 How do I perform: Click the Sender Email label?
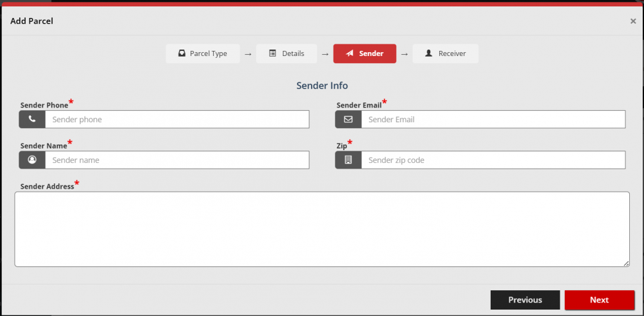coord(359,105)
